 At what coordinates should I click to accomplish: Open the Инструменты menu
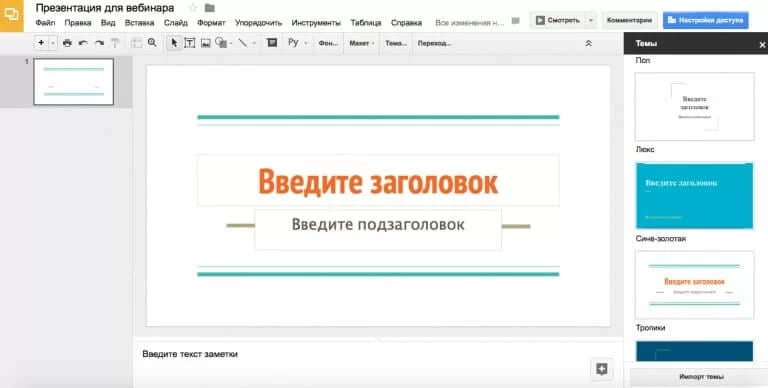pyautogui.click(x=316, y=23)
